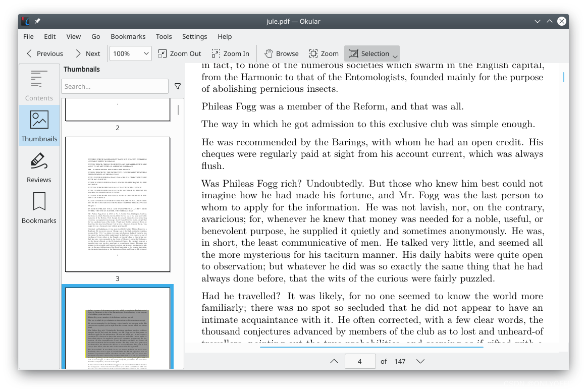The image size is (587, 392).
Task: Click the document vertical scrollbar handle
Action: click(x=563, y=77)
